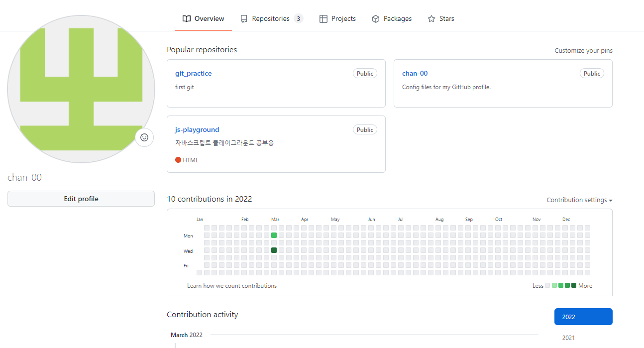
Task: Click the 'Popular repositories' heading
Action: [x=202, y=50]
